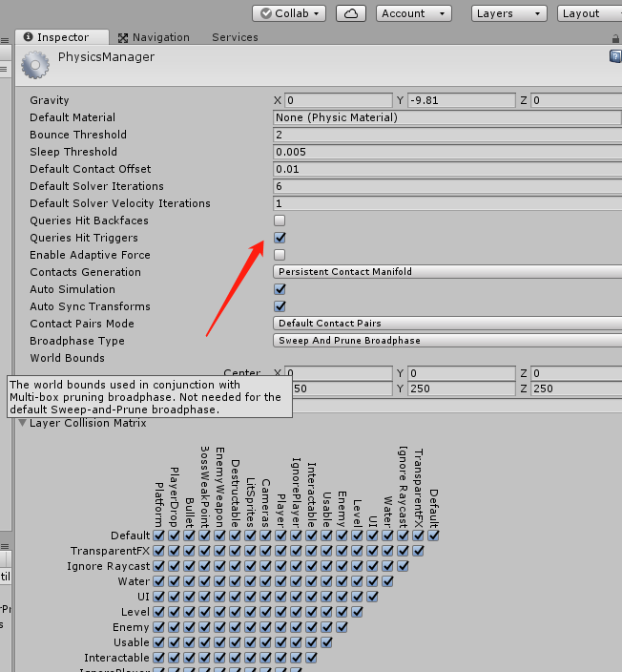This screenshot has height=672, width=622.
Task: Toggle the Inspector lock icon
Action: pyautogui.click(x=615, y=39)
